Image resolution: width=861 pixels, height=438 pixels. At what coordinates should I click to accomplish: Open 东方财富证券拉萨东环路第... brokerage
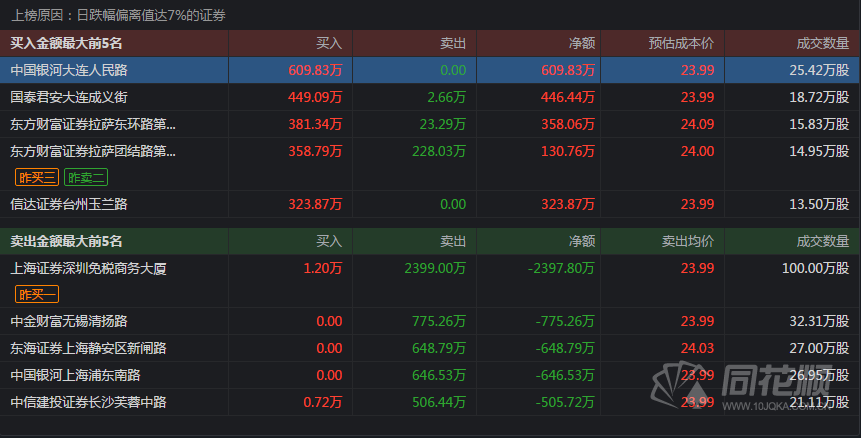(x=93, y=125)
